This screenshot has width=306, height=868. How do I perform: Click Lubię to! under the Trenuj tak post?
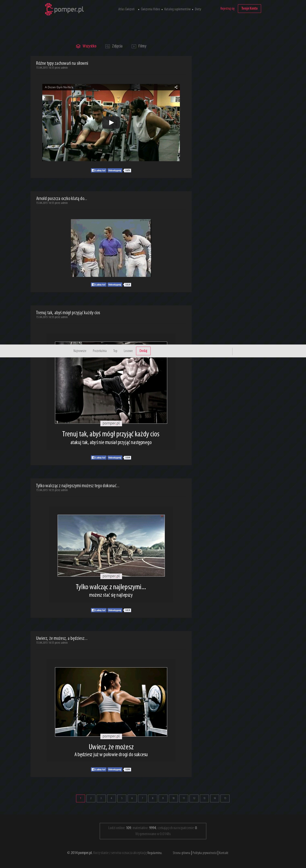(98, 458)
